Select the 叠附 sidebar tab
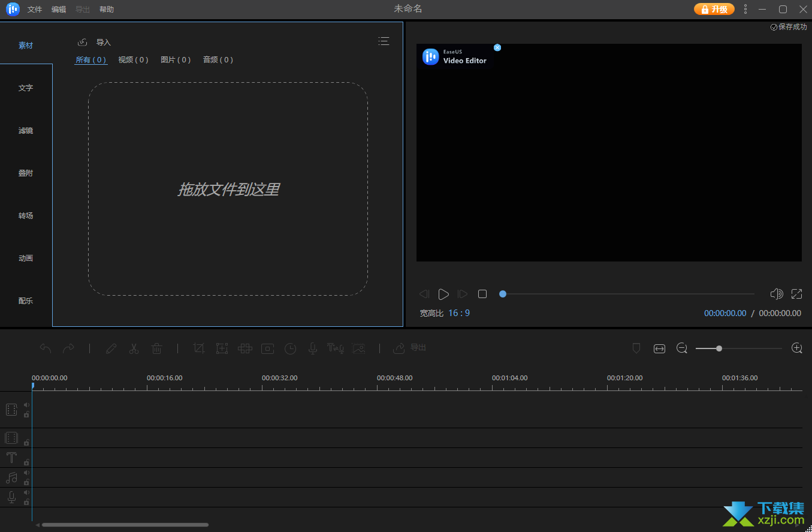This screenshot has height=532, width=812. 26,173
